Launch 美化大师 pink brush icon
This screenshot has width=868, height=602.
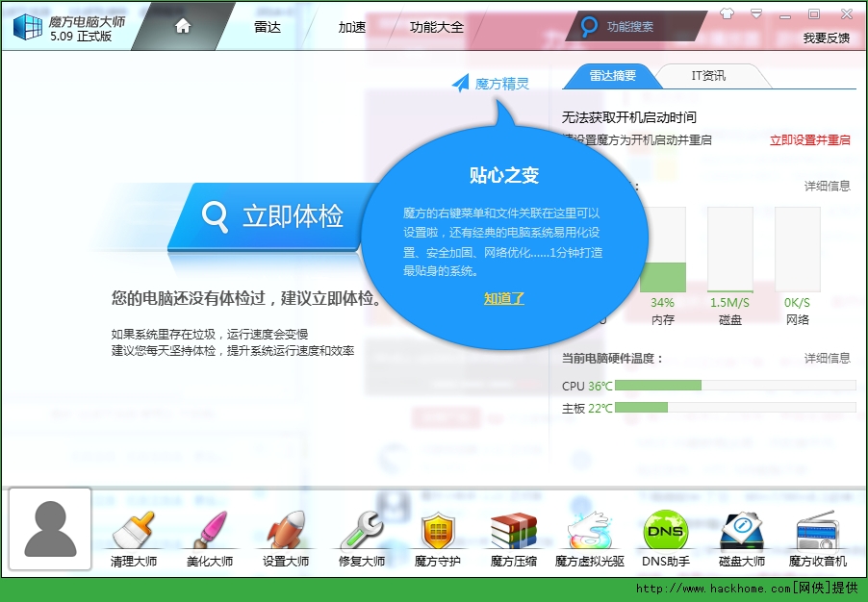pyautogui.click(x=210, y=530)
